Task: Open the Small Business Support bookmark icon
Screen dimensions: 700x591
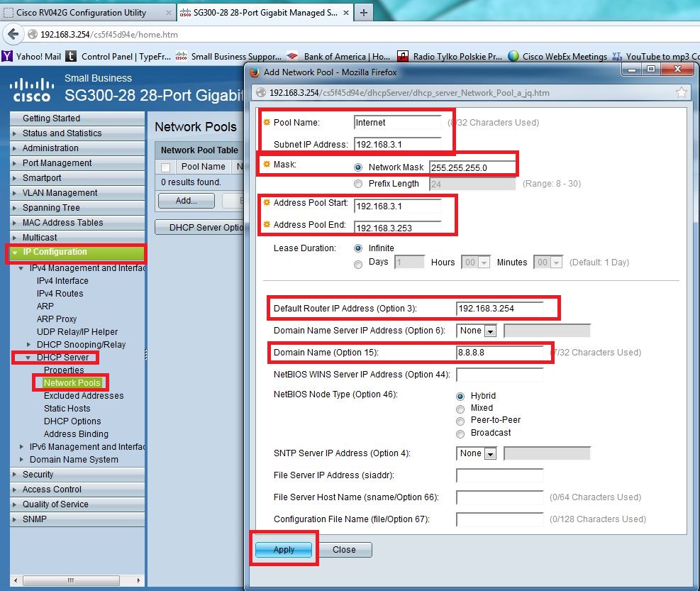Action: pyautogui.click(x=182, y=56)
